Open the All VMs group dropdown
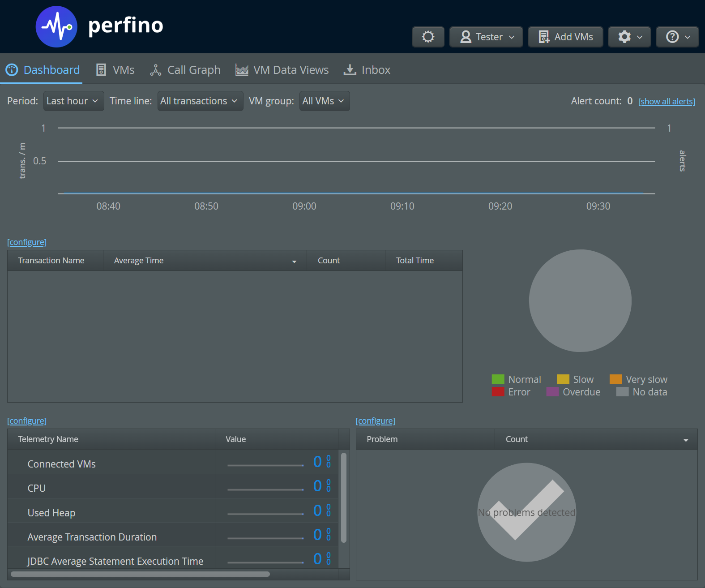This screenshot has width=705, height=588. pos(324,101)
